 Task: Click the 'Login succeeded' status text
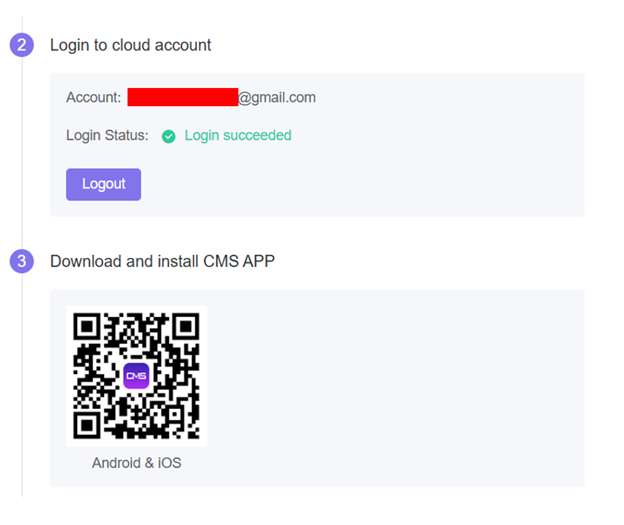click(238, 135)
